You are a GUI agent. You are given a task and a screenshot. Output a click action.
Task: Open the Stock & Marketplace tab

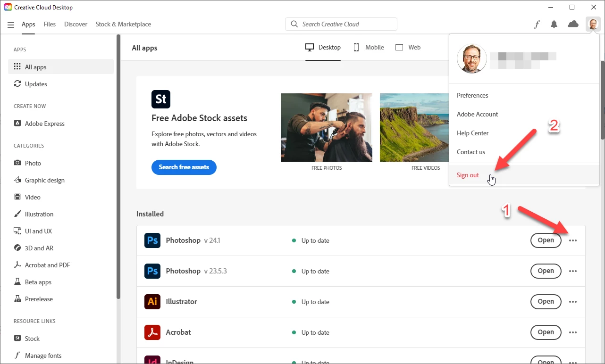coord(123,25)
